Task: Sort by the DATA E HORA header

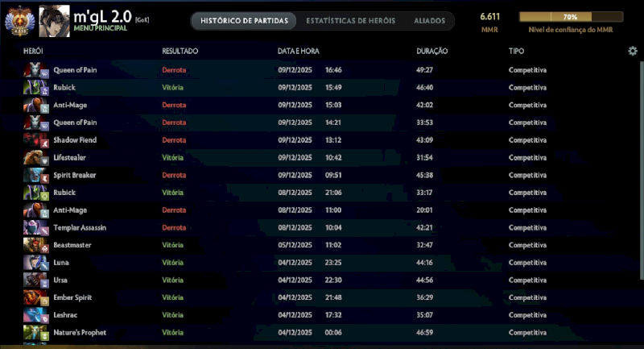Action: click(298, 51)
